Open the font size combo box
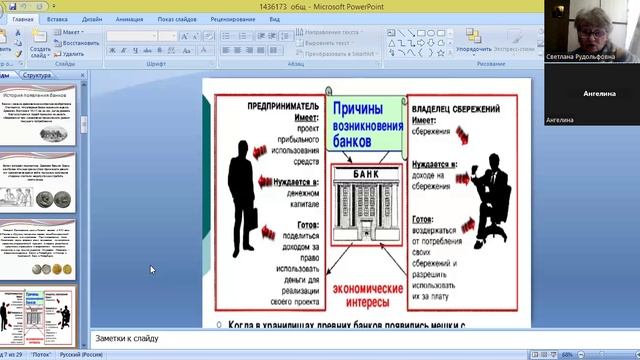The image size is (640, 360). click(168, 36)
